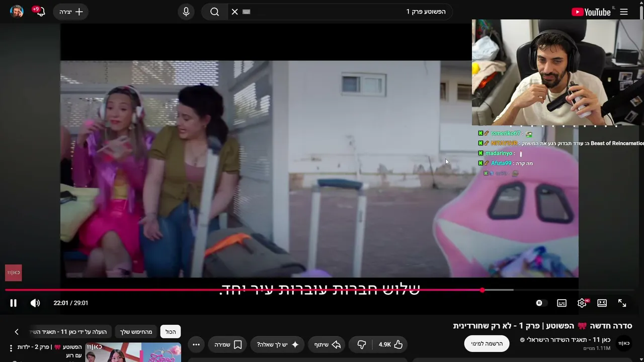This screenshot has height=362, width=644.
Task: Click the chat username tomeriko67
Action: tap(506, 133)
